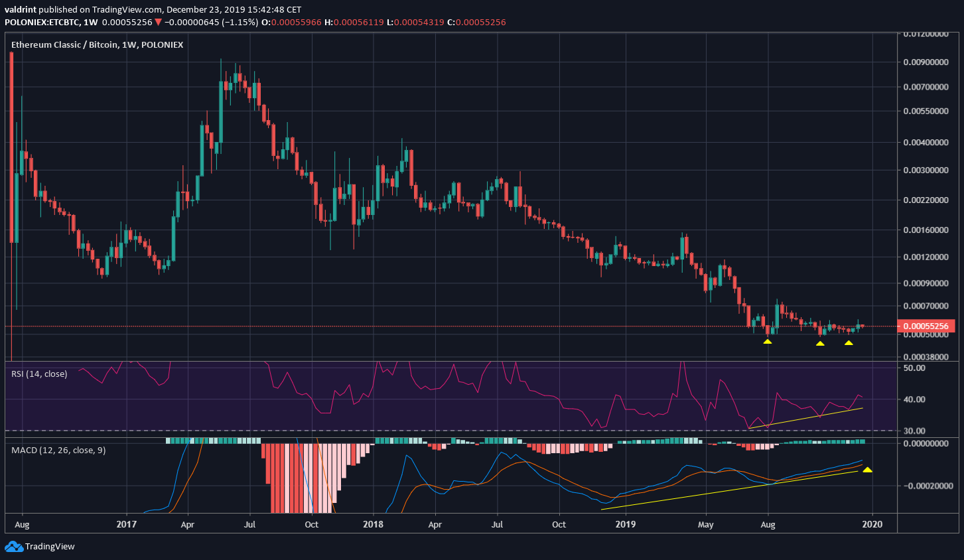Click the TradingView logo in the bottom-left corner
Viewport: 964px width, 560px height.
(x=41, y=546)
